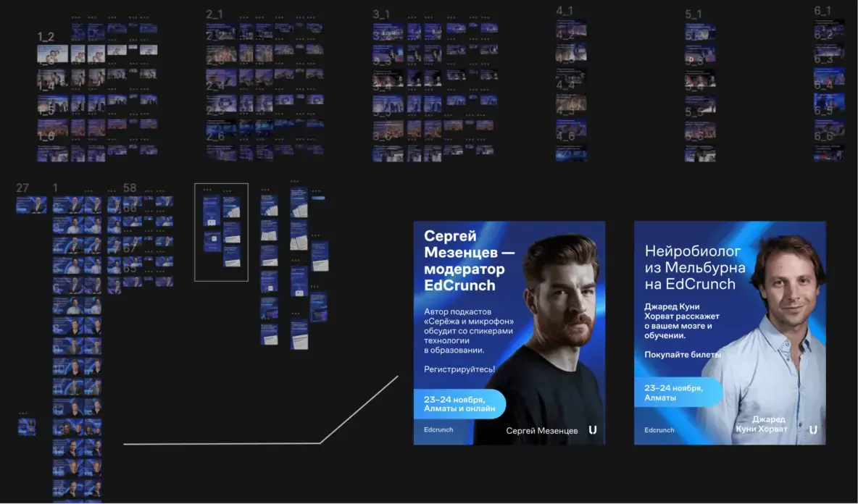Click the 'Регистрируйтесь!' call to action
This screenshot has height=504, width=858.
[x=459, y=369]
